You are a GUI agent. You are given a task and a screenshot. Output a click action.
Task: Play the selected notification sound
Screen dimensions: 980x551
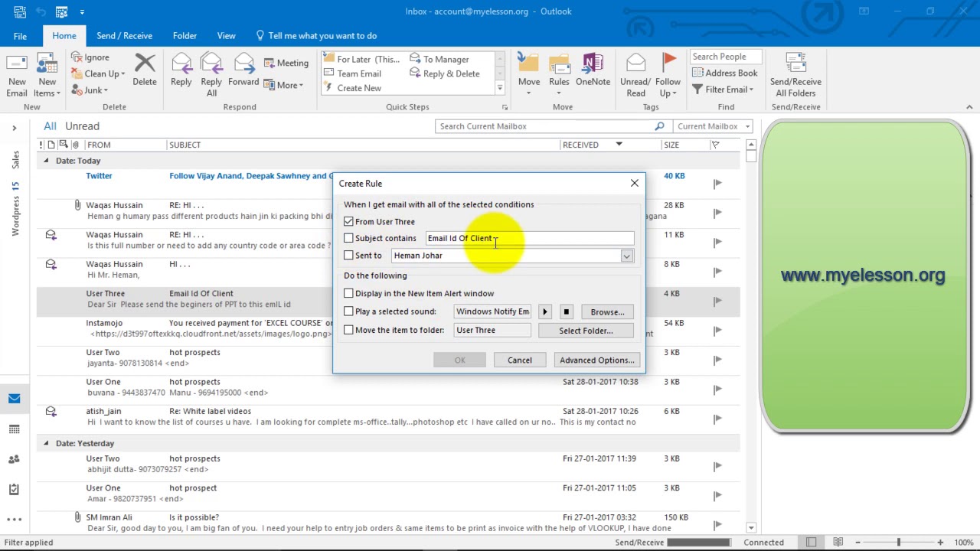click(545, 311)
